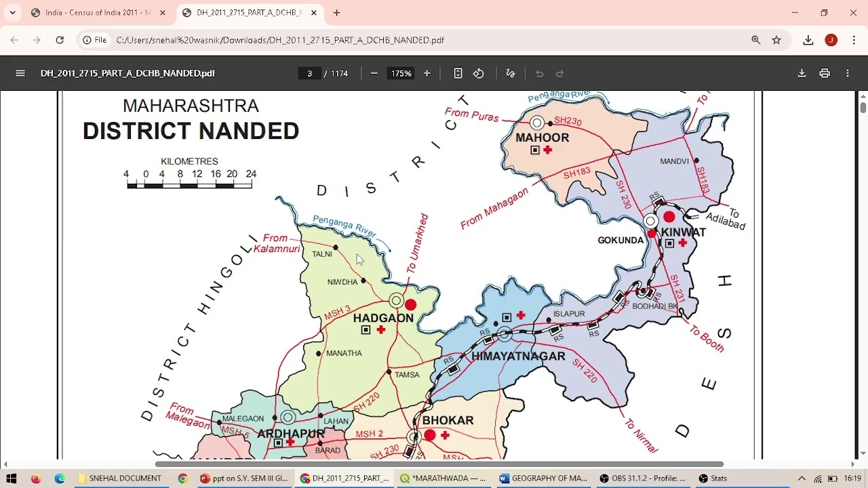The height and width of the screenshot is (488, 868).
Task: Click the KINWAT label on map
Action: (684, 232)
